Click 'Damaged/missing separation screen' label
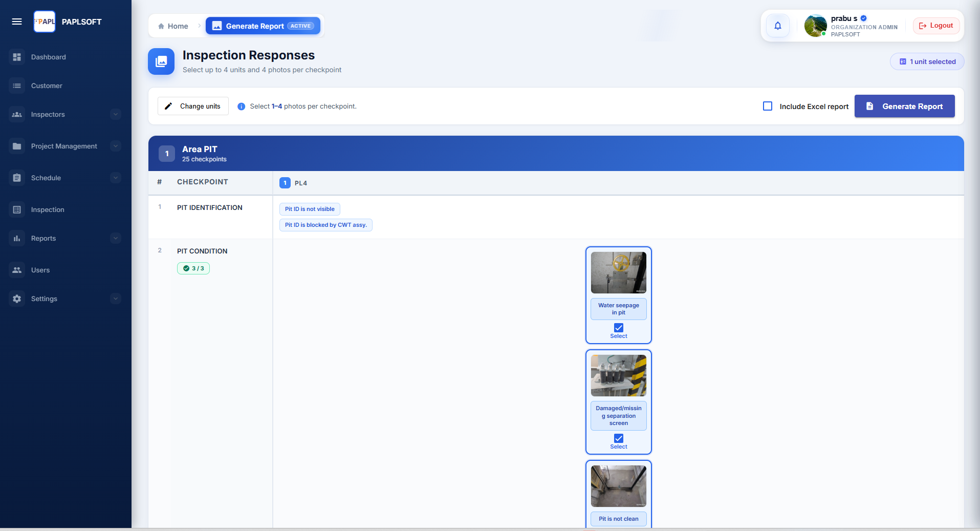980x531 pixels. pyautogui.click(x=619, y=416)
